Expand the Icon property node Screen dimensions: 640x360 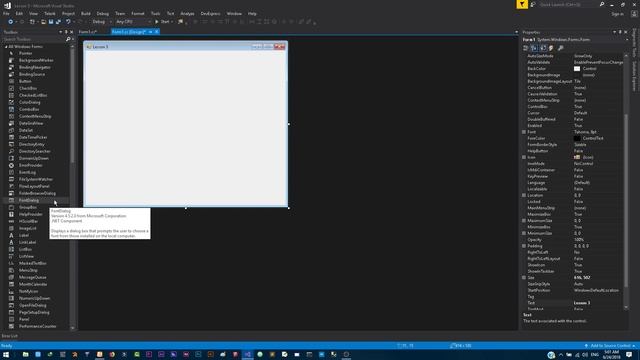point(524,157)
